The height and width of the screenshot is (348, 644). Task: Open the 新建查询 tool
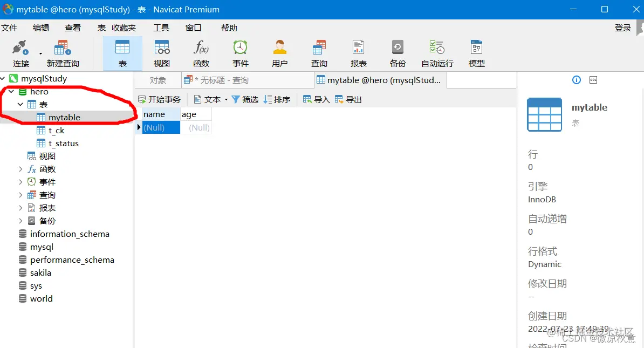62,52
